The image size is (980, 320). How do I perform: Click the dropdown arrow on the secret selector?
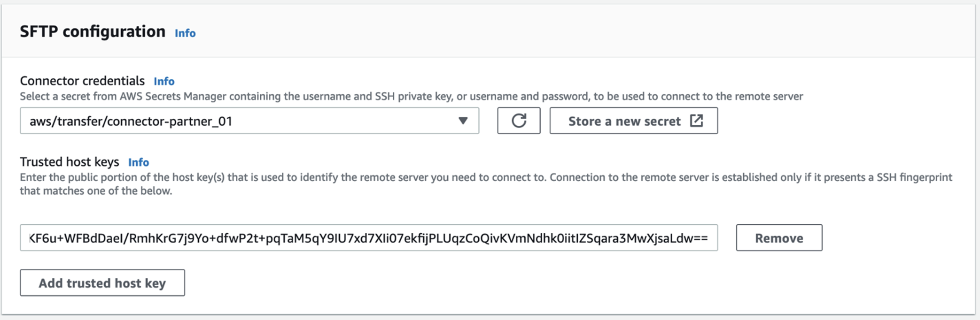pos(463,121)
